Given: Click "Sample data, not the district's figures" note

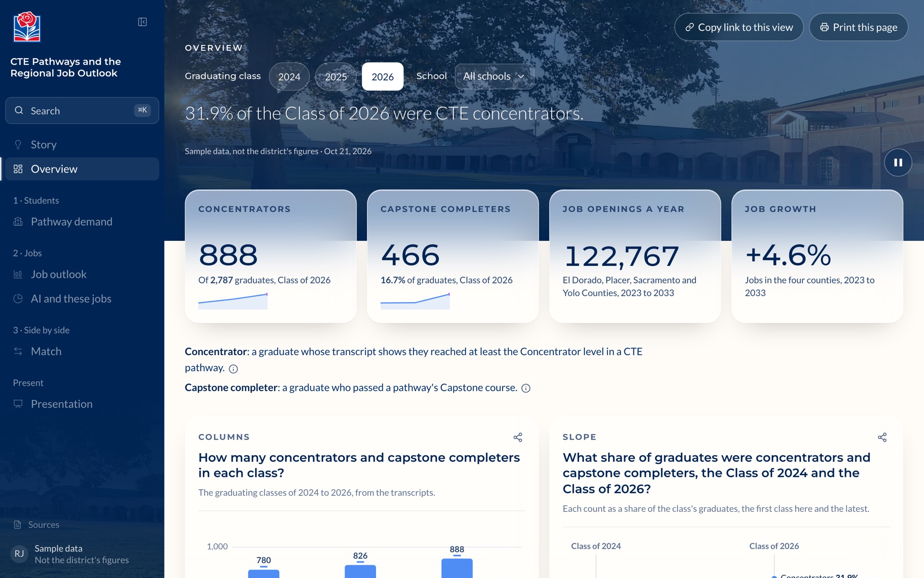Looking at the screenshot, I should pyautogui.click(x=251, y=151).
